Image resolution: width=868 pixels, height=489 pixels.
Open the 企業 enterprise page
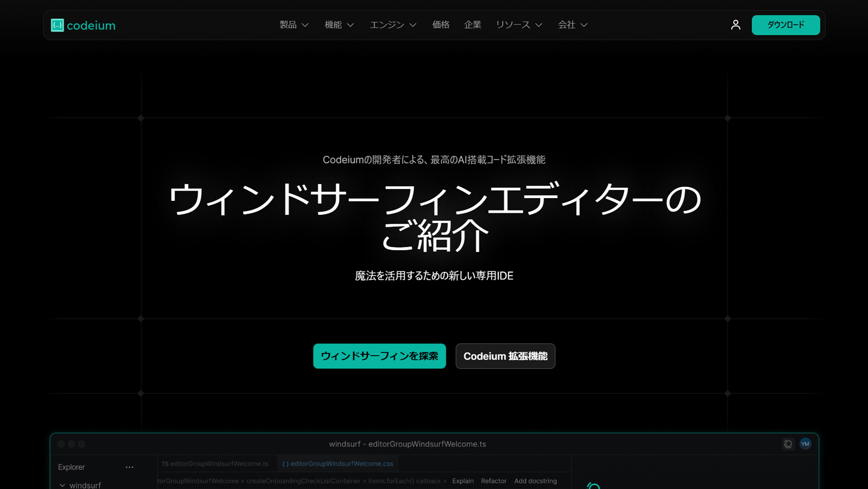(x=473, y=25)
